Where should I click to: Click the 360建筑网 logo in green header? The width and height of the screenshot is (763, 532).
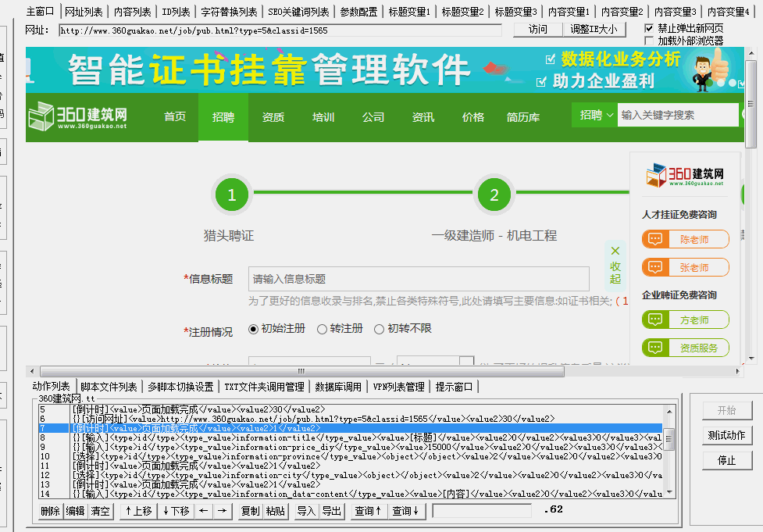(x=78, y=117)
